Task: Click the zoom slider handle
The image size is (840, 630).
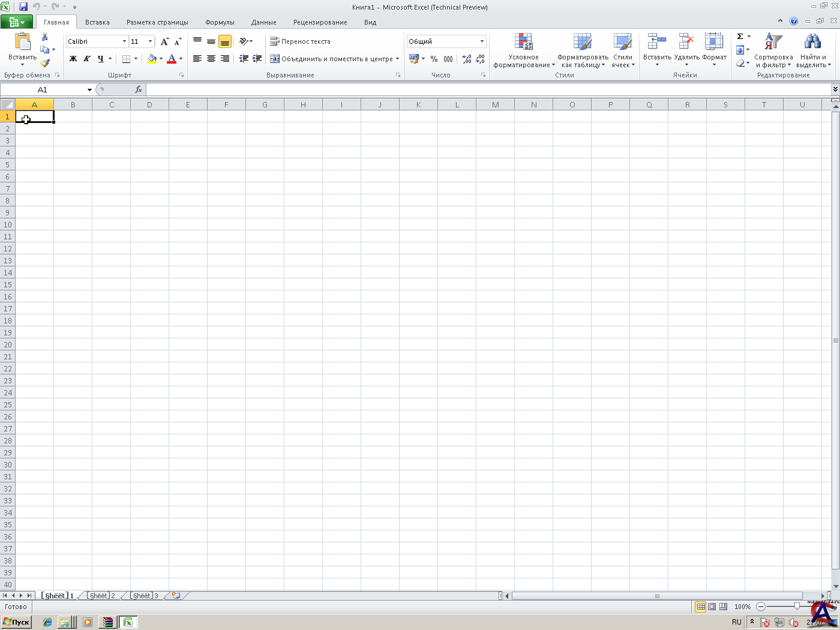Action: click(797, 607)
